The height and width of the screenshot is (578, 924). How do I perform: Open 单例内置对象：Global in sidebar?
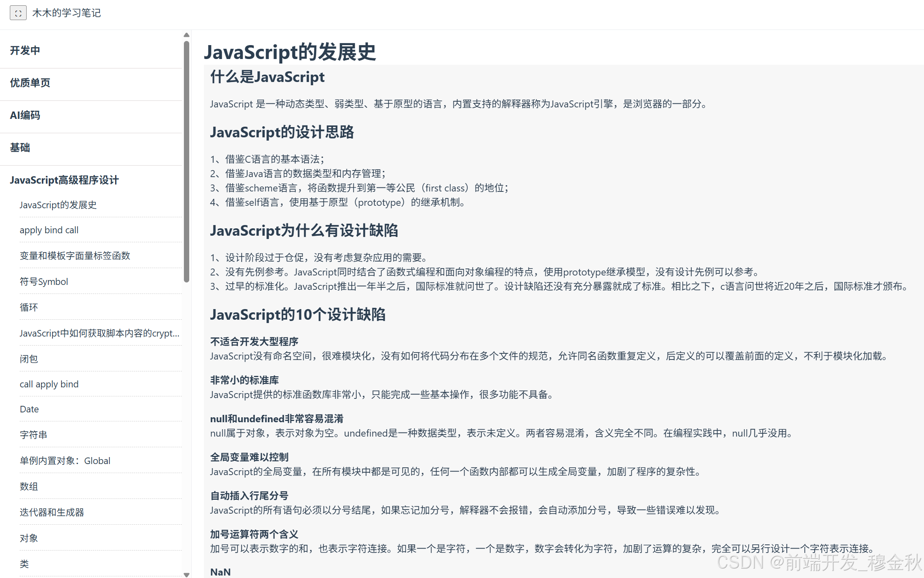click(x=65, y=461)
